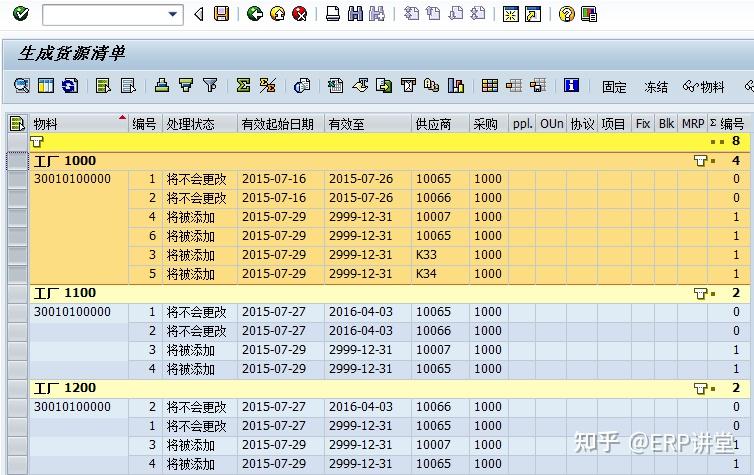Select the plant 1200 row marker for supplier 10066
Viewport: 754px width, 475px height.
(x=18, y=407)
